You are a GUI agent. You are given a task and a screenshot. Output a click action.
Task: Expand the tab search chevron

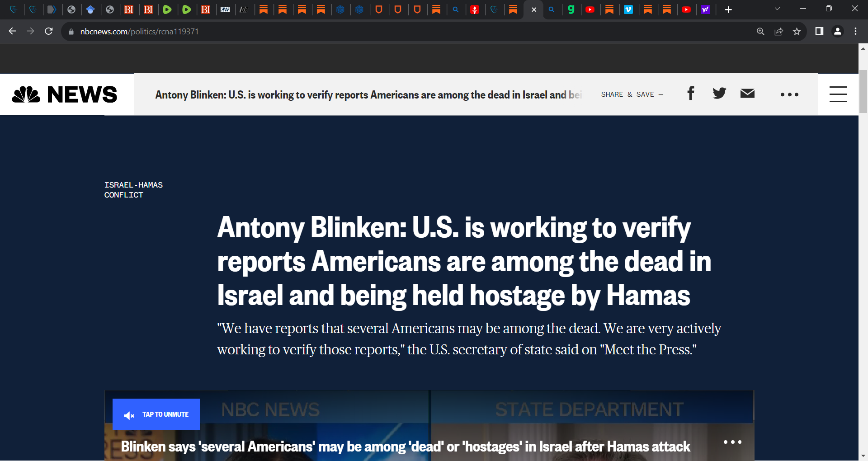[x=777, y=9]
